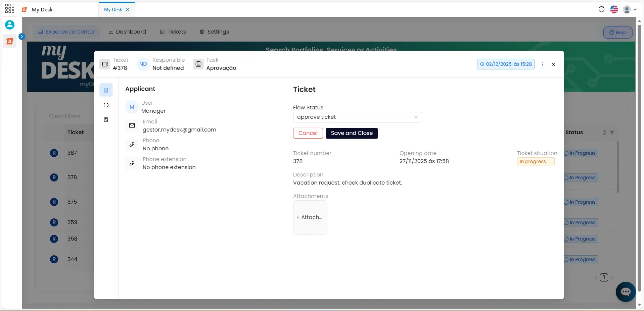Screen dimensions: 644x311
Task: Click the email envelope icon
Action: [x=132, y=125]
